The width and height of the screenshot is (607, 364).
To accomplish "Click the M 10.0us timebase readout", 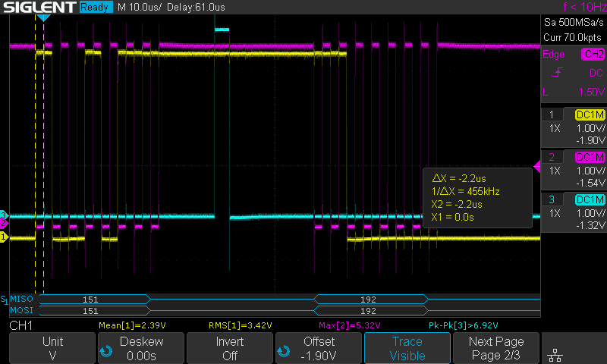I will (139, 8).
